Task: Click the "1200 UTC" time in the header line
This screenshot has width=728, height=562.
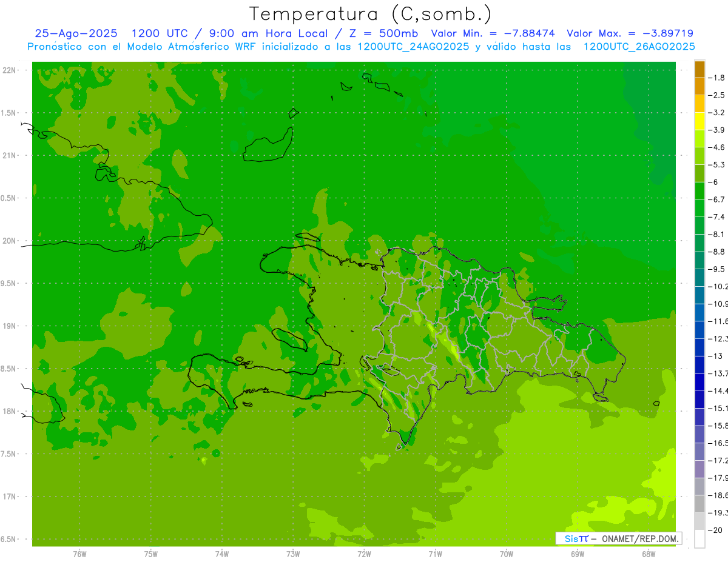Action: (x=160, y=33)
